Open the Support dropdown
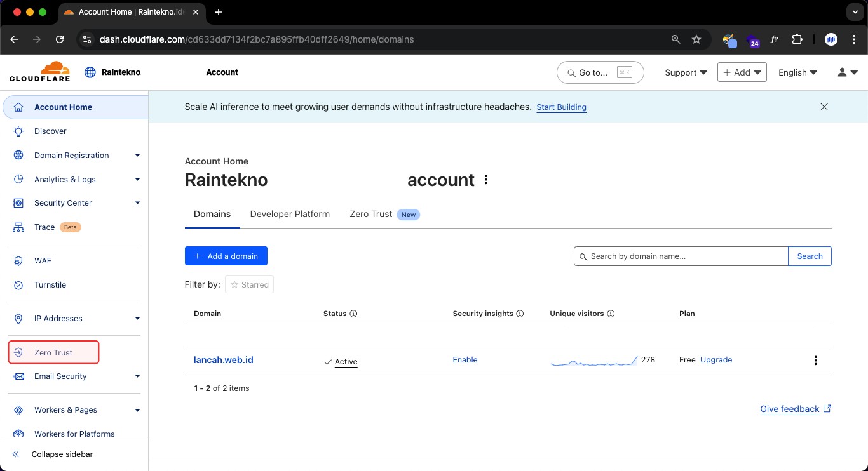 (x=686, y=72)
